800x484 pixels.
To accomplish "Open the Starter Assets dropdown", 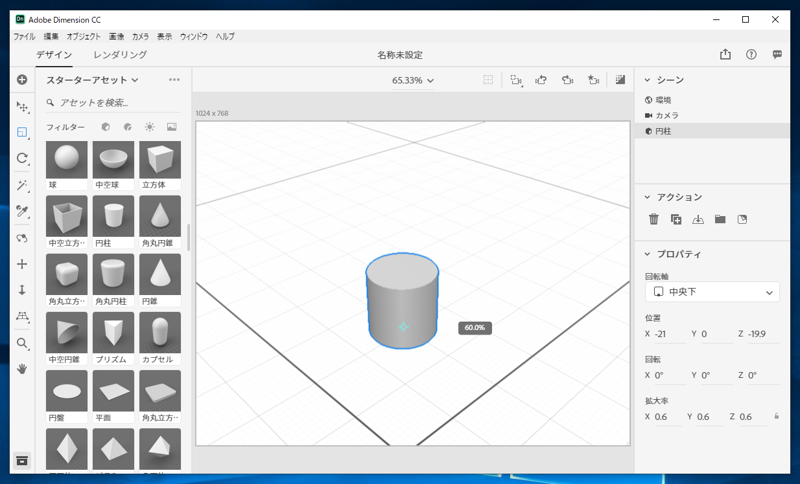I will 92,80.
